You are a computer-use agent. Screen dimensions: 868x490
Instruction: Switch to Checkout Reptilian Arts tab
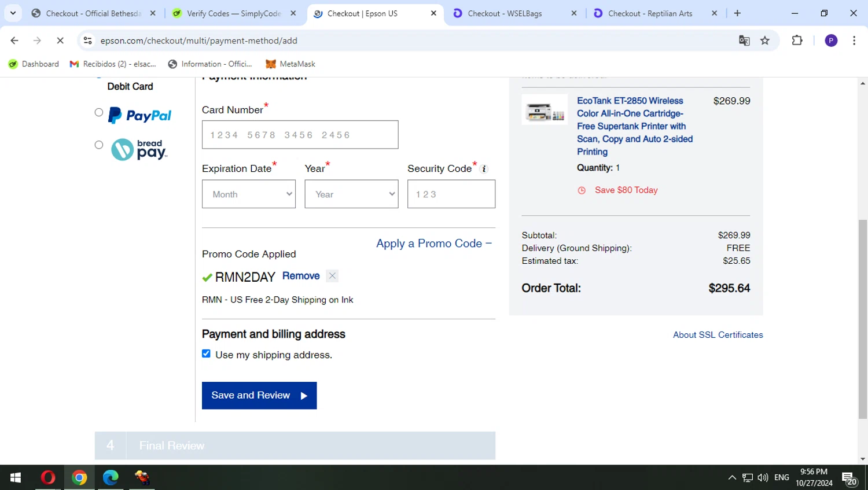(650, 13)
